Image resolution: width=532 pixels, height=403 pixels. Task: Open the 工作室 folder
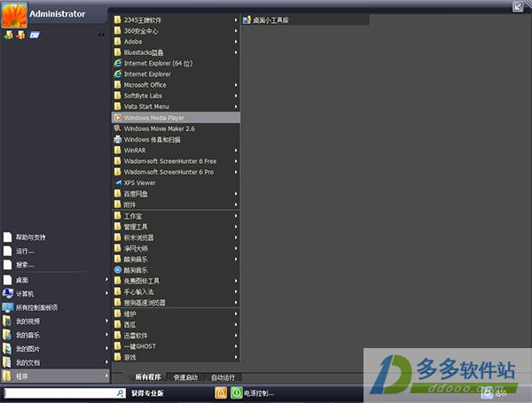[176, 216]
